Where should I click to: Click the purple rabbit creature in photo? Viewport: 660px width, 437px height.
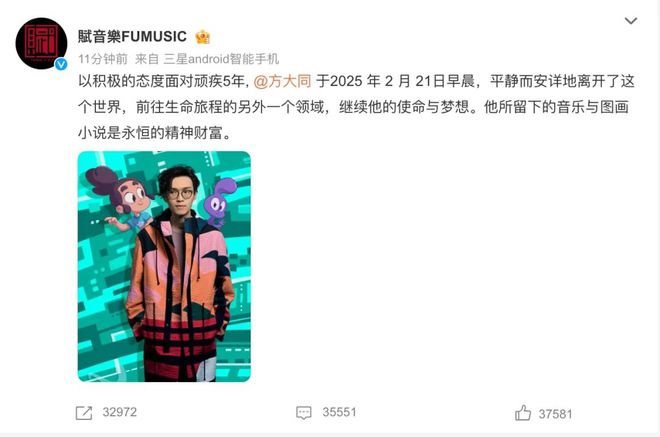(219, 202)
